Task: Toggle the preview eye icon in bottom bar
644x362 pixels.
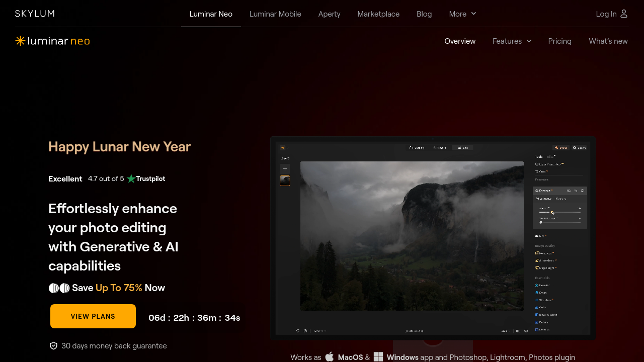Action: tap(526, 331)
